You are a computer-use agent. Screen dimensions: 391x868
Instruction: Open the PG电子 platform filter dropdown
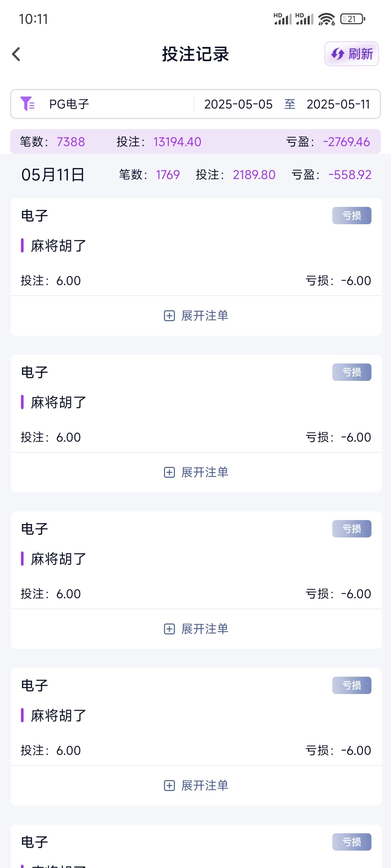click(x=69, y=104)
